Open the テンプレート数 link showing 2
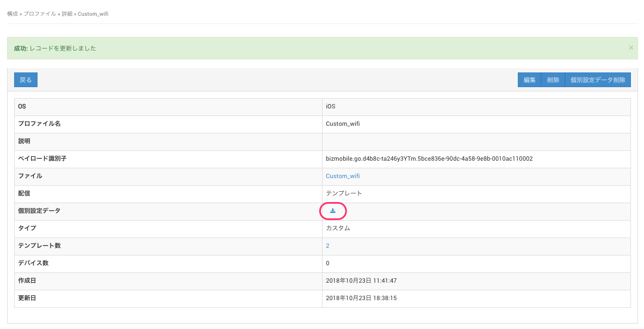 point(327,246)
